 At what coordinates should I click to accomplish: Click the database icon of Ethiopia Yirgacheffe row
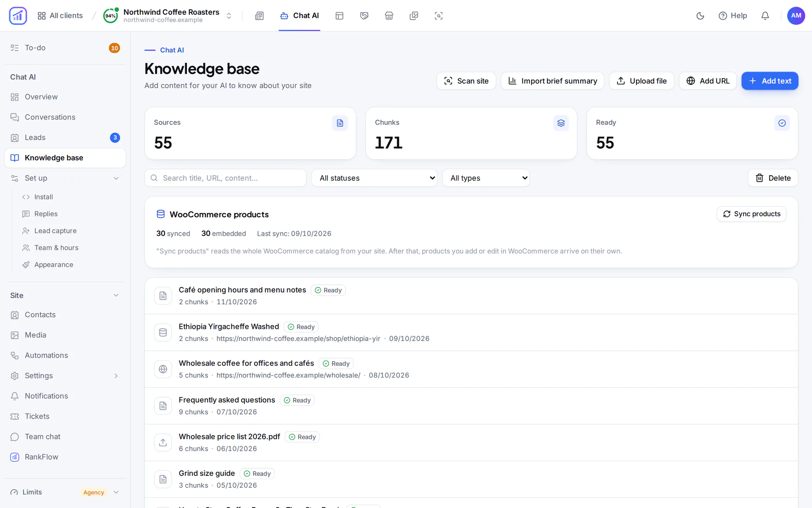163,332
